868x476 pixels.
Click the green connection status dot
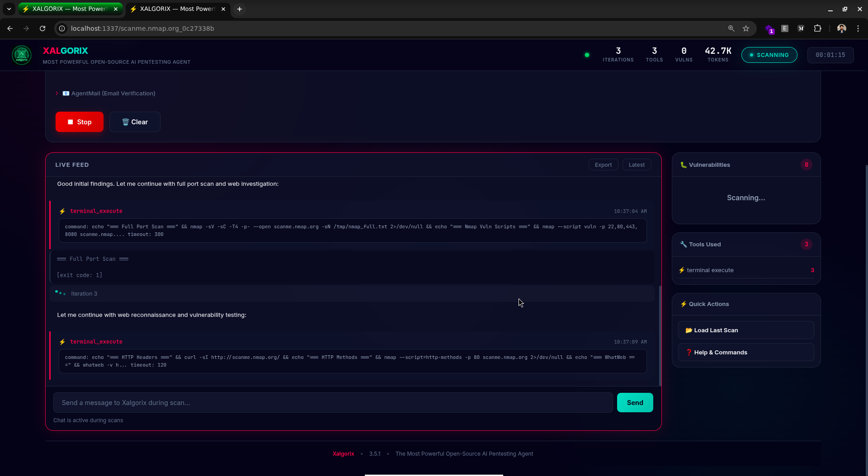pos(587,55)
